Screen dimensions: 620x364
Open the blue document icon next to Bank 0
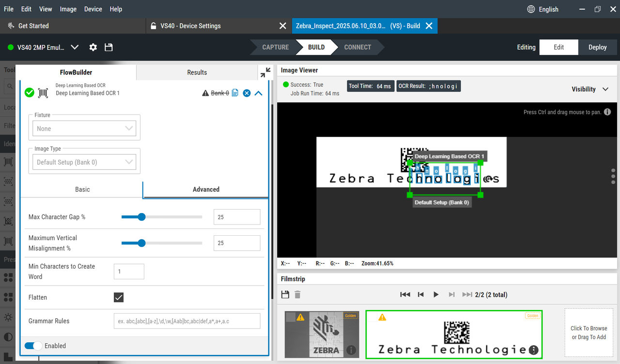[x=235, y=92]
